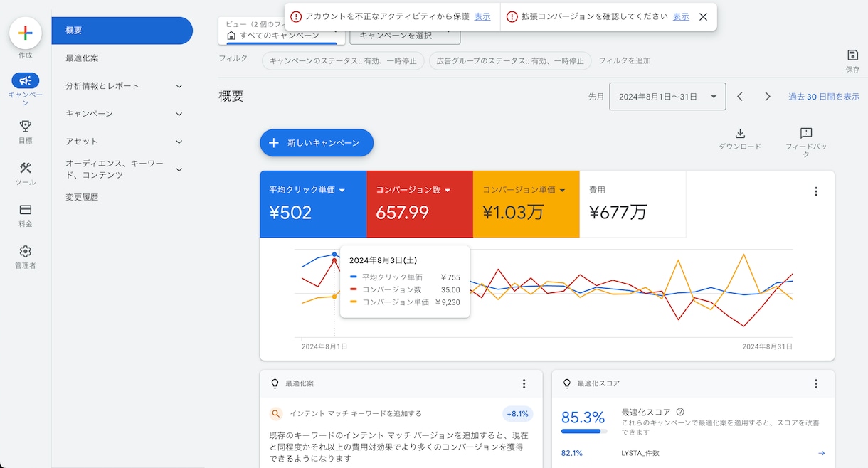
Task: Expand オーディエンス、キーワード、コンテンツ section
Action: [x=179, y=169]
